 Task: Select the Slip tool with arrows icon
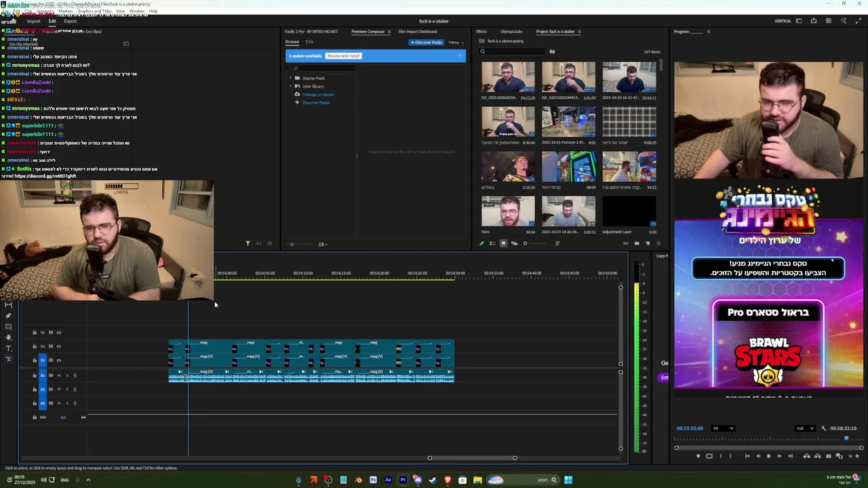coord(8,305)
